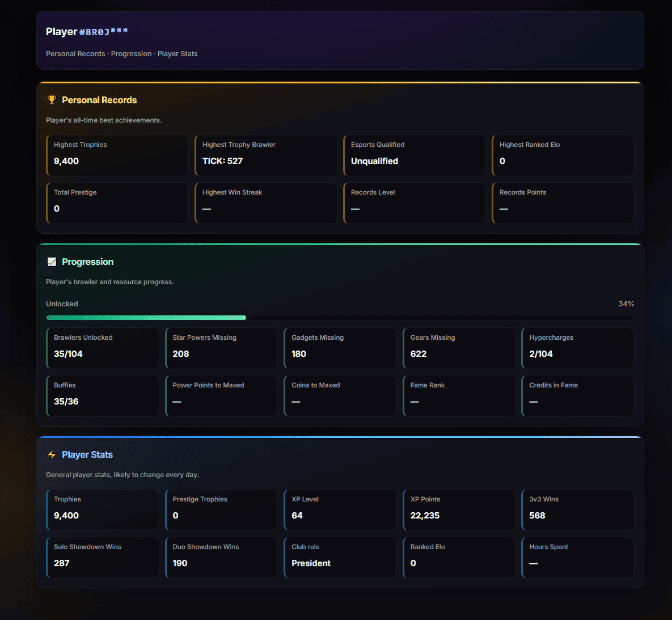Select the Buffies 35/36 card
672x620 pixels.
click(x=103, y=396)
